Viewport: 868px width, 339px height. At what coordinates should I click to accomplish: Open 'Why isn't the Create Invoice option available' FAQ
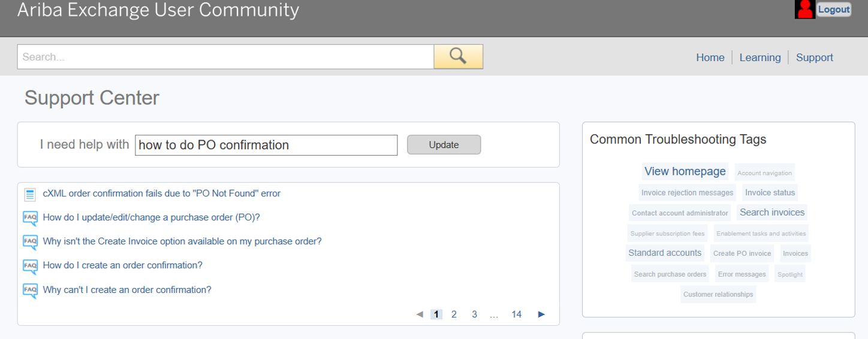tap(182, 241)
